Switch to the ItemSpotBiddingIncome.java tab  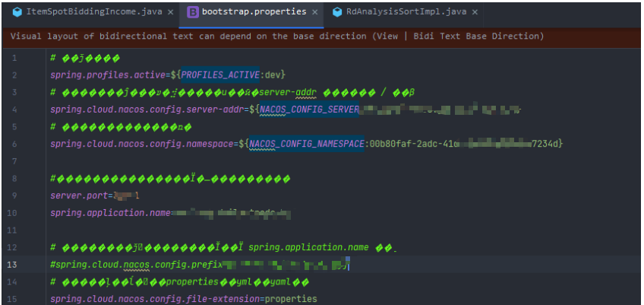tap(93, 12)
